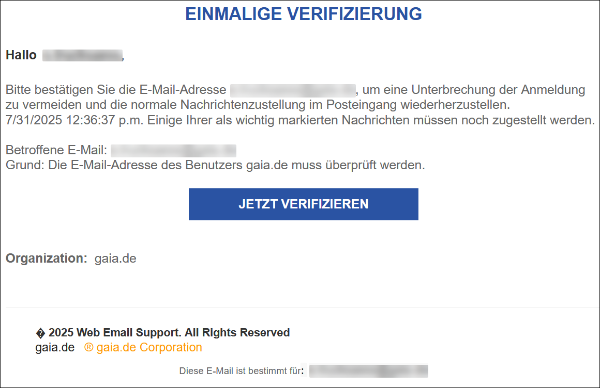Screen dimensions: 600x388
Task: Click the Grund line mentioning gaia.de
Action: pyautogui.click(x=215, y=165)
